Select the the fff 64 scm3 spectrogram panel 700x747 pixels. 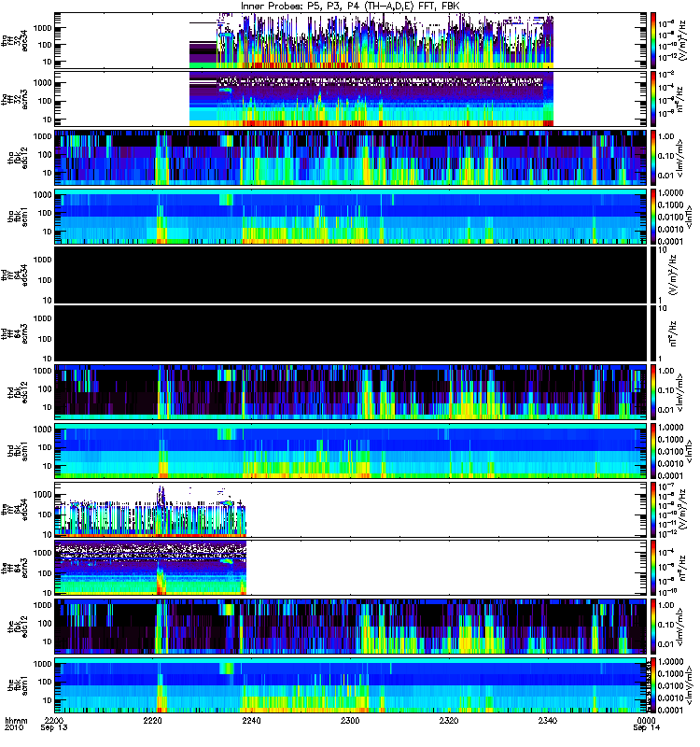point(351,568)
